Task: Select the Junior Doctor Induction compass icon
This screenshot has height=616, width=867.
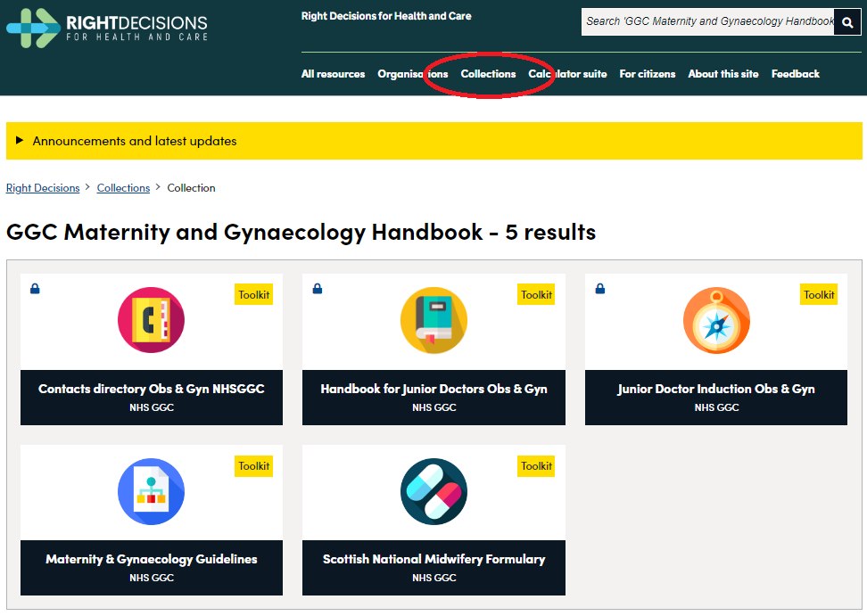Action: pyautogui.click(x=716, y=320)
